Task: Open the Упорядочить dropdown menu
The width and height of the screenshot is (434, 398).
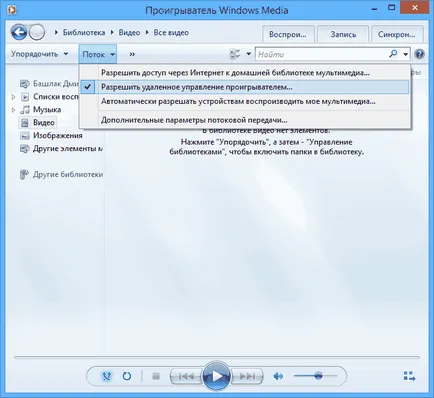Action: tap(40, 54)
